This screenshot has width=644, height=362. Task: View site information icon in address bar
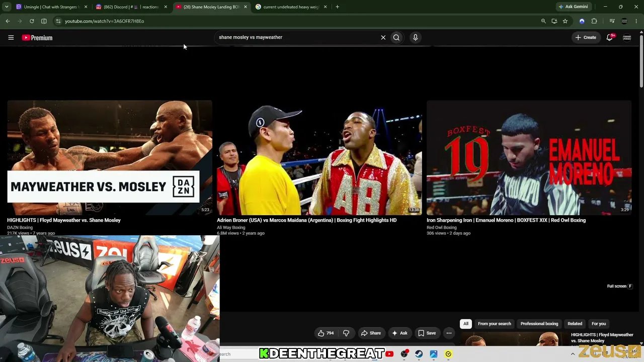pos(58,21)
